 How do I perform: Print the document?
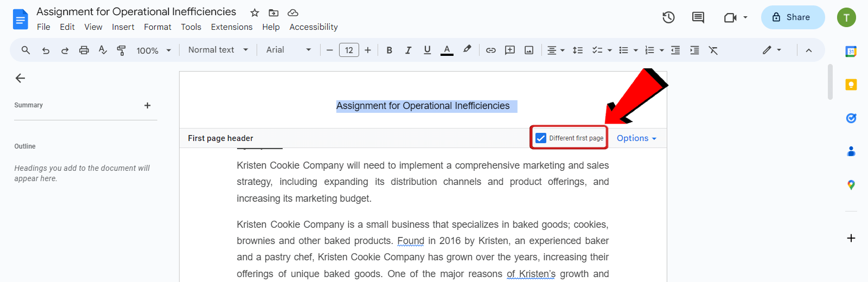[84, 50]
